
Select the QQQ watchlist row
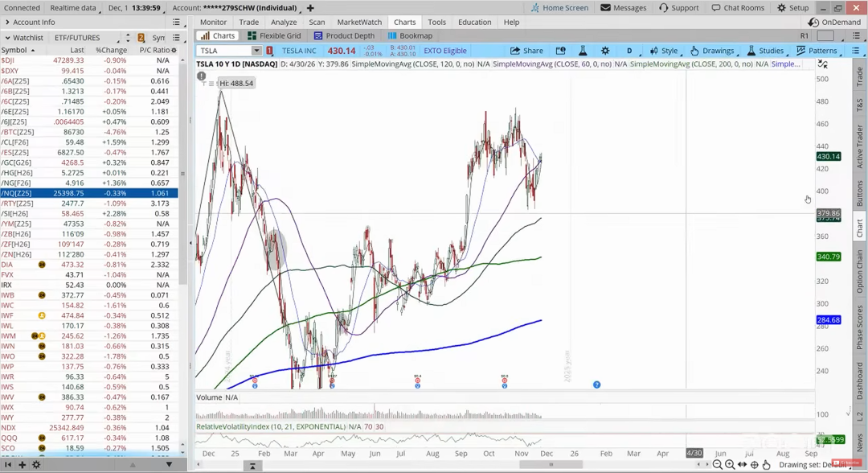pyautogui.click(x=89, y=438)
